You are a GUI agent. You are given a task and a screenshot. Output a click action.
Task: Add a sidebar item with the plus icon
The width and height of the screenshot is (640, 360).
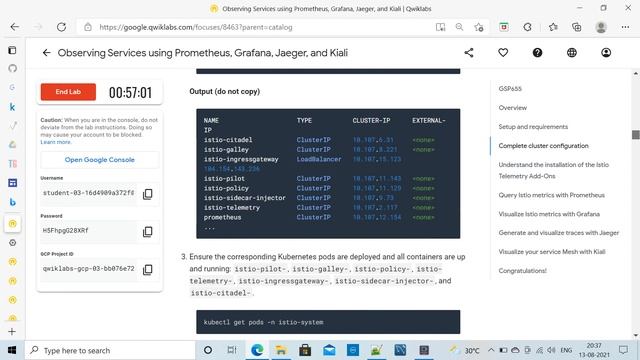pos(12,331)
